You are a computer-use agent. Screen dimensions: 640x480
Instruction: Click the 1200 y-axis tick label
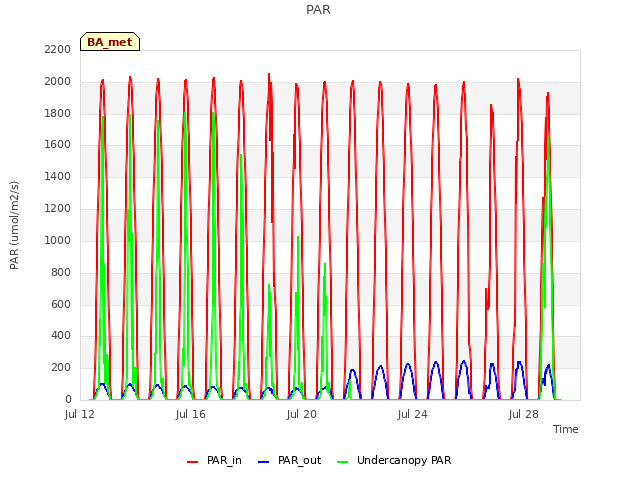click(58, 208)
